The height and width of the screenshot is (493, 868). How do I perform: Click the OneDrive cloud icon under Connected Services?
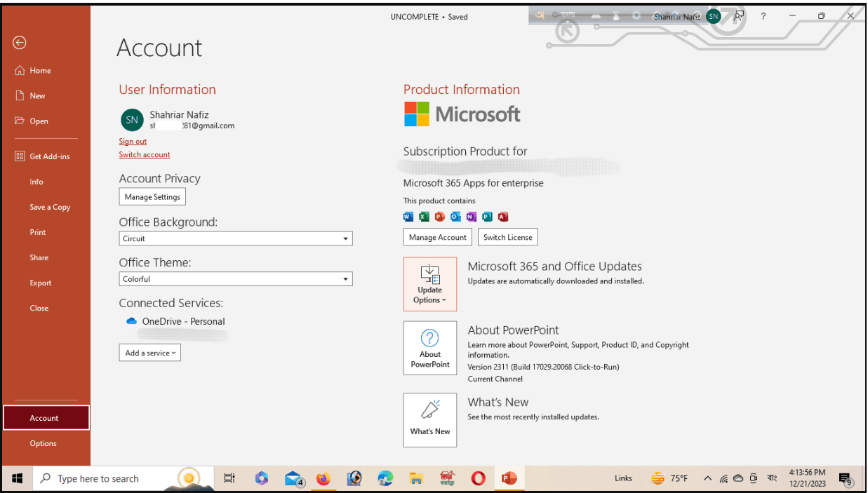[x=131, y=321]
